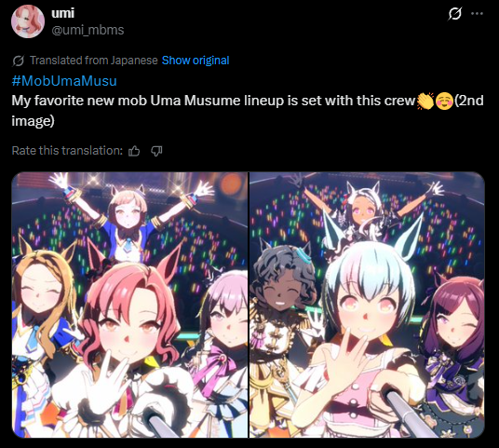Click the clapping hands emoji in the post
This screenshot has width=499, height=448.
pyautogui.click(x=425, y=101)
